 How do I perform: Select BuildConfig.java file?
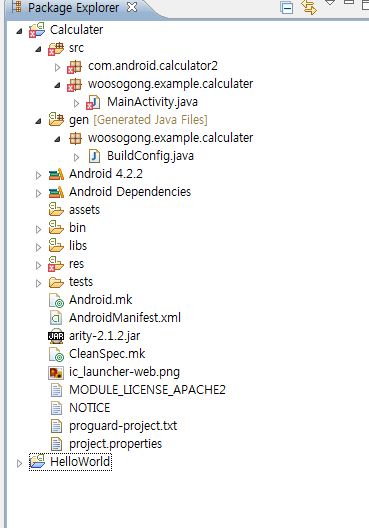click(150, 156)
